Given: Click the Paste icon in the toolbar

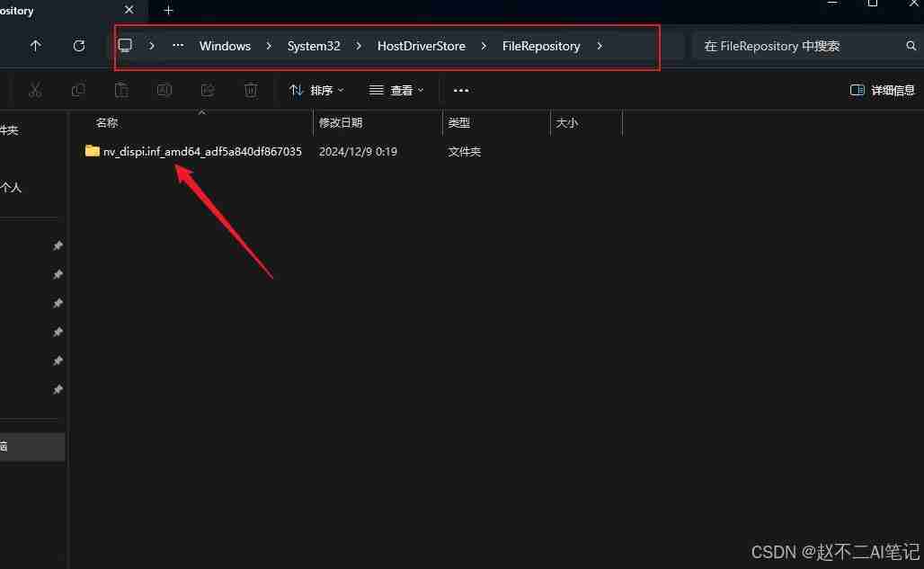Looking at the screenshot, I should click(x=121, y=90).
